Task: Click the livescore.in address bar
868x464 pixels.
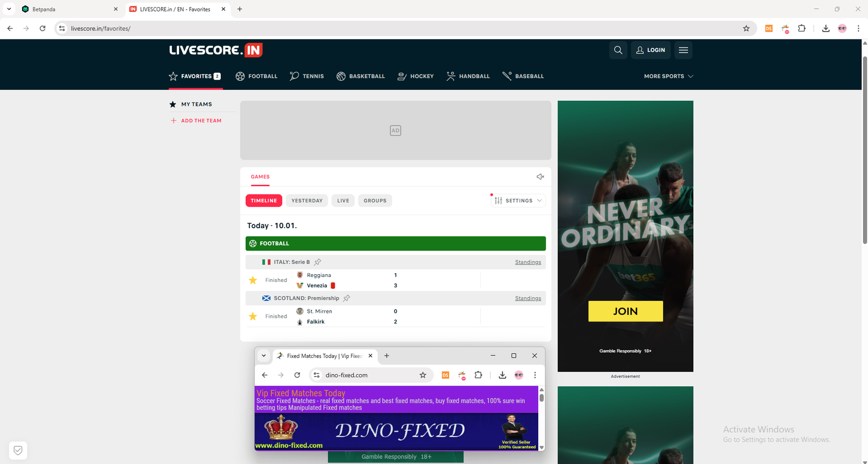Action: [380, 29]
